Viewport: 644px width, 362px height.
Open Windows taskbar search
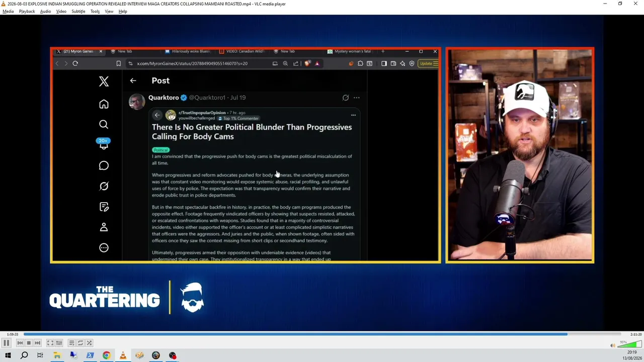click(24, 355)
